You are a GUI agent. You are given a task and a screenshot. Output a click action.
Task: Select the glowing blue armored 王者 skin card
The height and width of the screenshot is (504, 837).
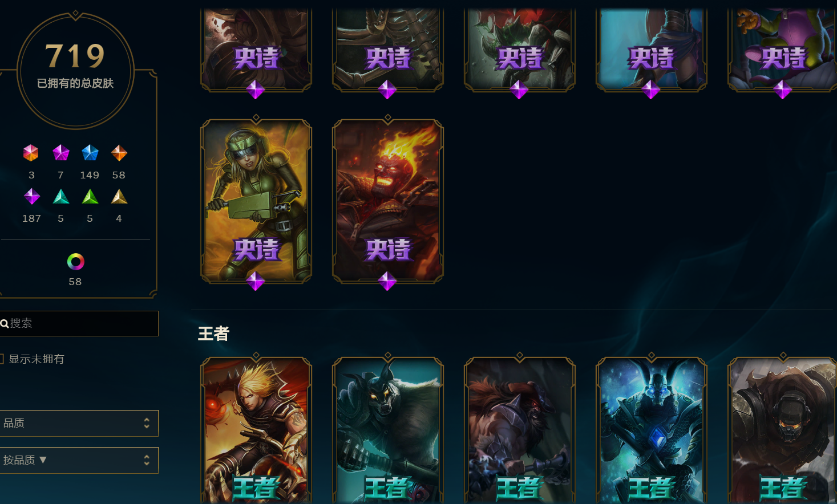click(x=652, y=430)
